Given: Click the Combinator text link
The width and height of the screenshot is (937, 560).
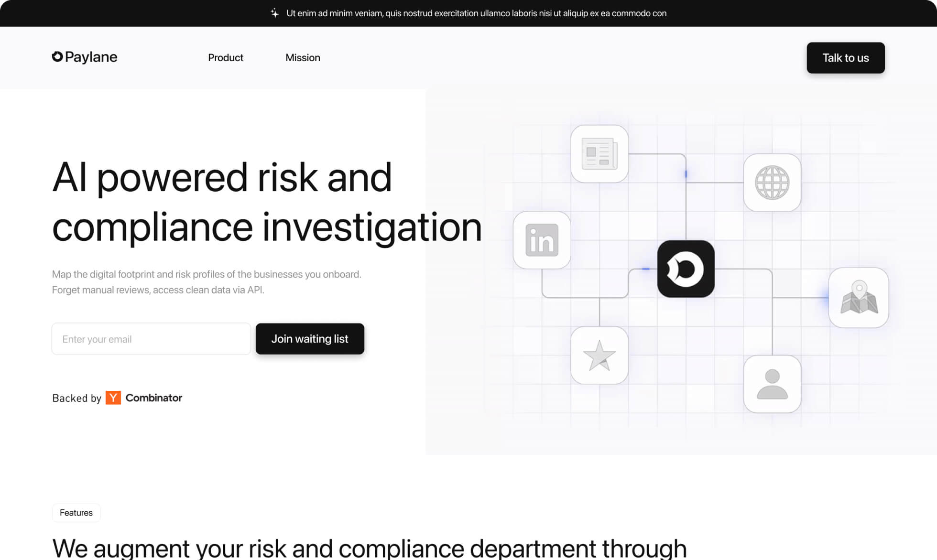Looking at the screenshot, I should point(153,398).
